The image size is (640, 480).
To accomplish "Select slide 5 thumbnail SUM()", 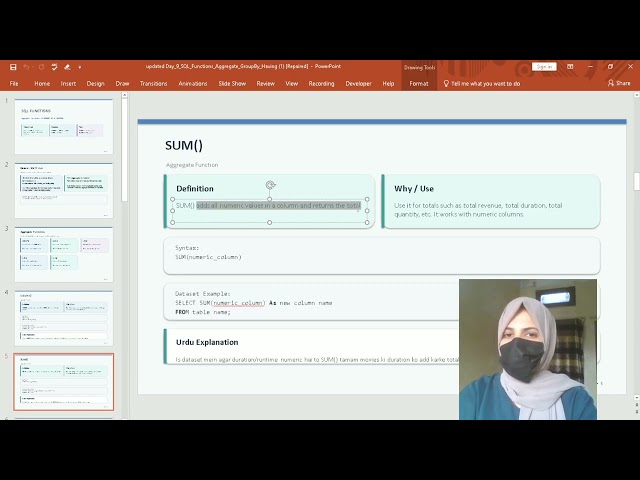I will tap(64, 382).
